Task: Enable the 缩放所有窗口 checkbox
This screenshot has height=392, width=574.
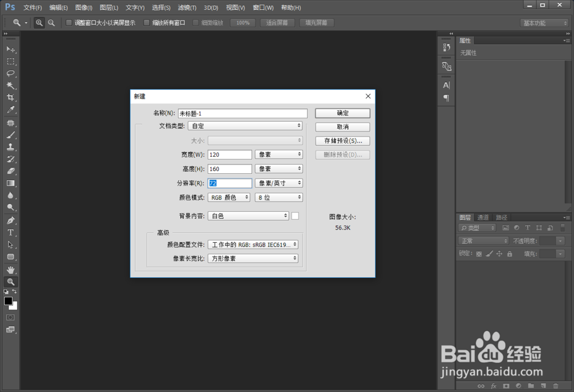Action: click(147, 22)
